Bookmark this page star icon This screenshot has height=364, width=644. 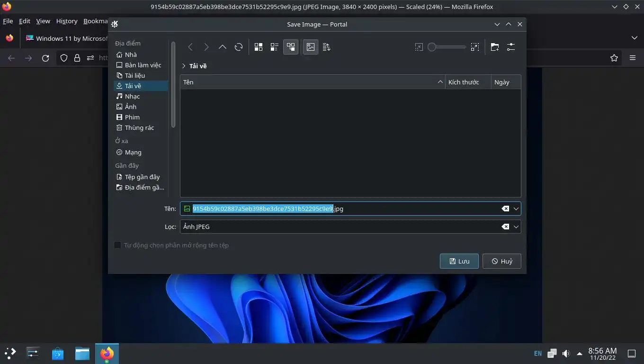coord(614,58)
